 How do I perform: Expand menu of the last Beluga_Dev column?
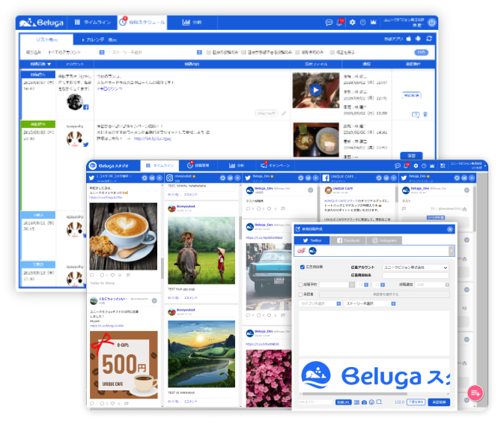click(472, 178)
